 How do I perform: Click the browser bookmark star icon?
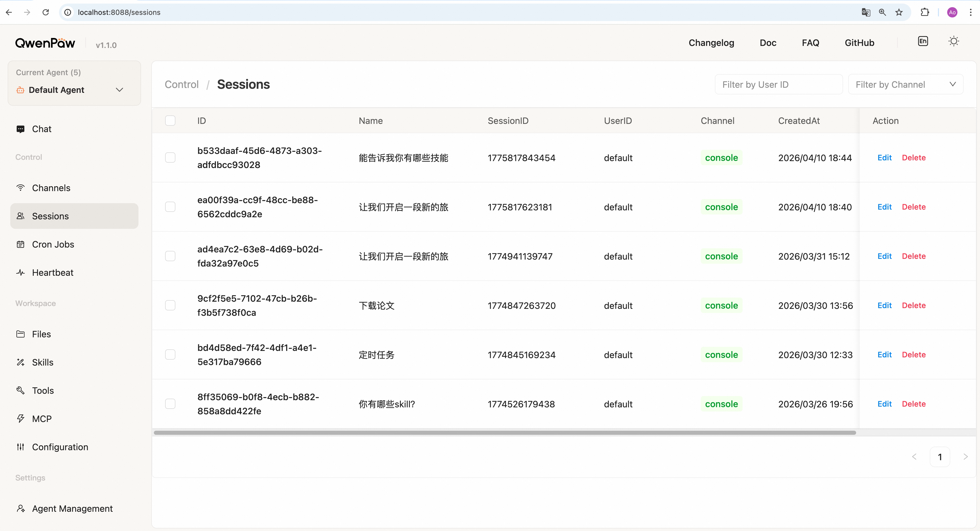[x=898, y=12]
